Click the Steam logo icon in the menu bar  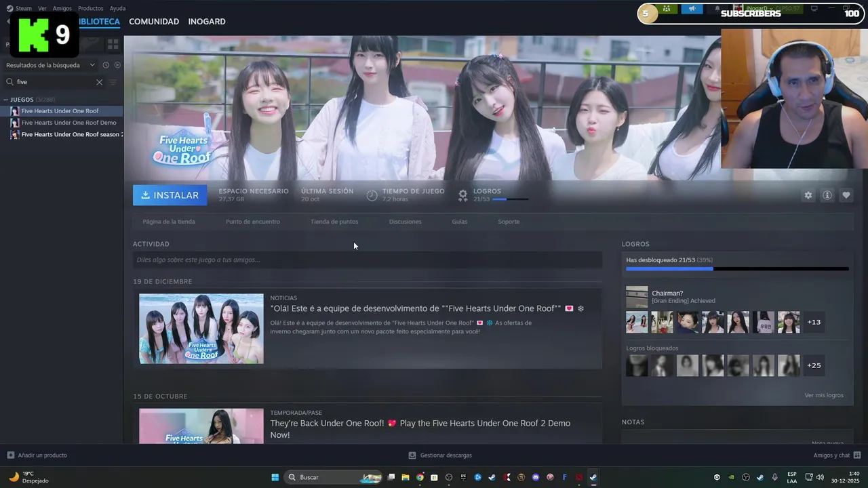(x=9, y=8)
